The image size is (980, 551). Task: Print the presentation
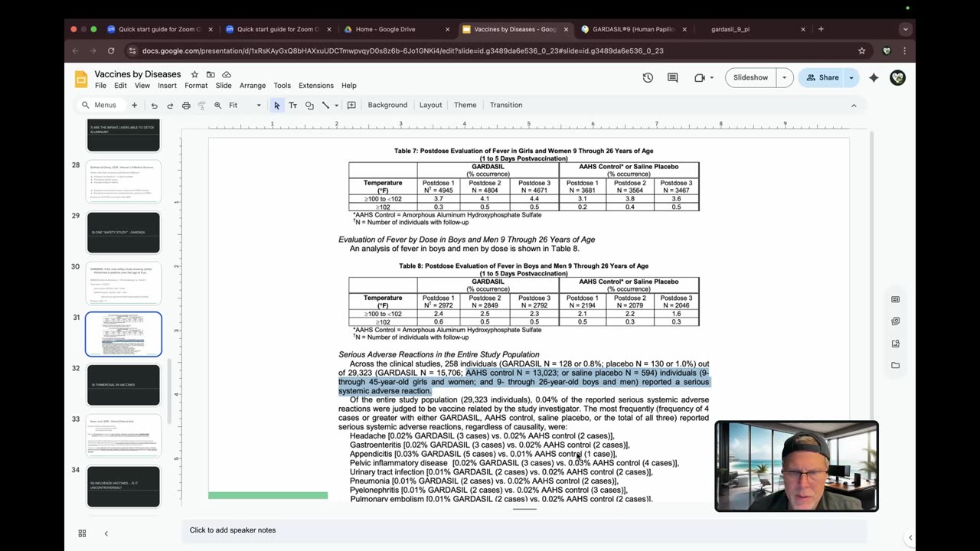click(x=186, y=105)
